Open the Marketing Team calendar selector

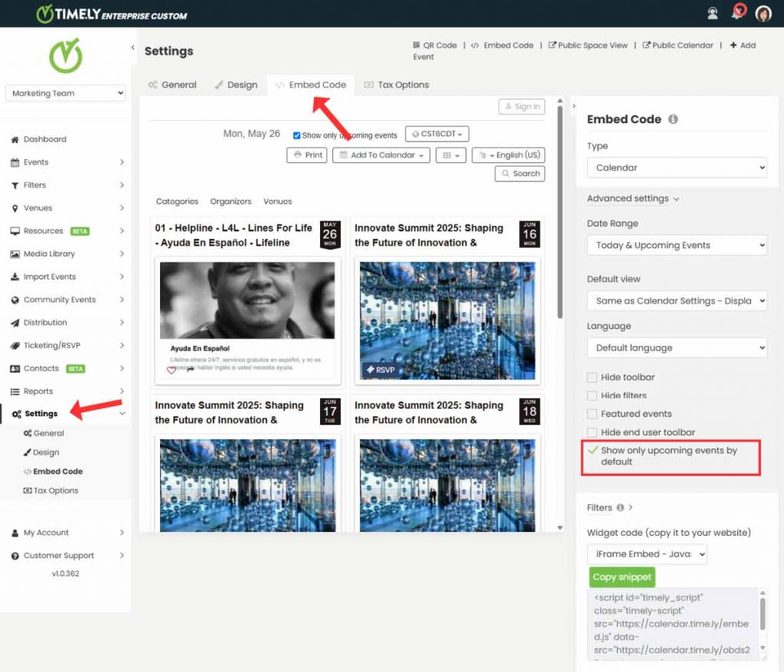point(66,93)
